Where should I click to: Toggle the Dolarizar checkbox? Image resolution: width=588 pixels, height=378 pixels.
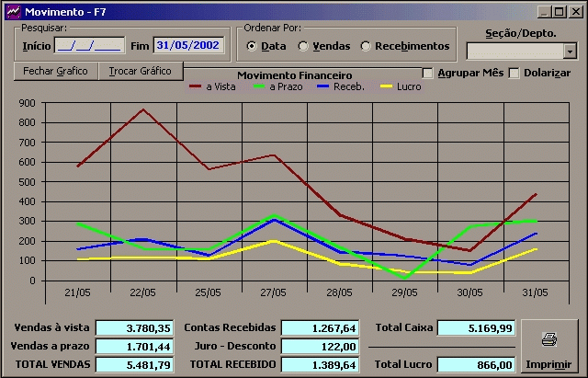[514, 73]
